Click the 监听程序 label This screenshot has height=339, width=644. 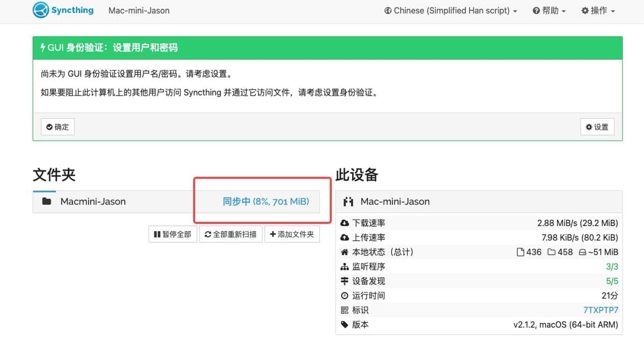tap(369, 266)
